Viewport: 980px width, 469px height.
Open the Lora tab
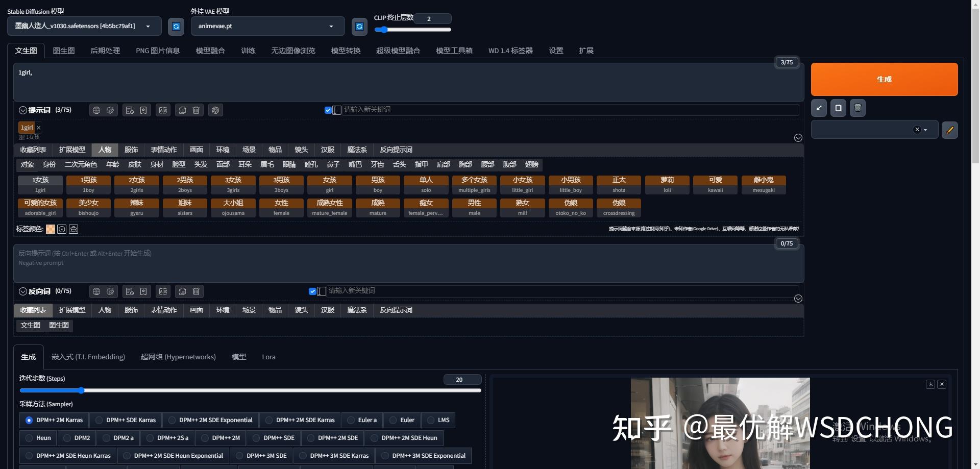[268, 357]
